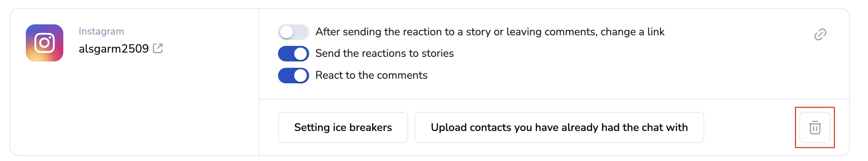This screenshot has height=161, width=868.
Task: Click the Instagram logo icon
Action: [45, 43]
